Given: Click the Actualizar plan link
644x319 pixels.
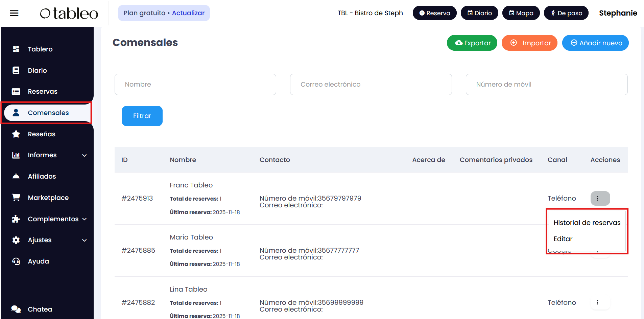Looking at the screenshot, I should (188, 13).
